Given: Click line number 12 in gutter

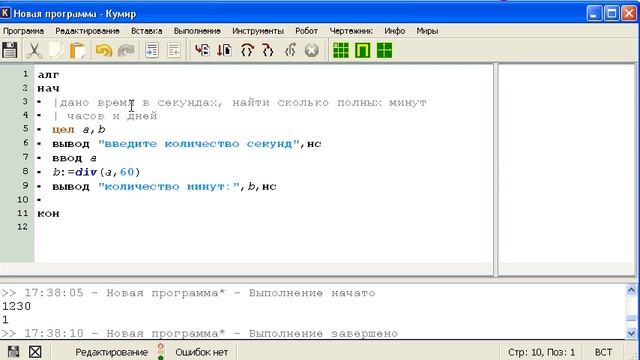Looking at the screenshot, I should coord(22,227).
